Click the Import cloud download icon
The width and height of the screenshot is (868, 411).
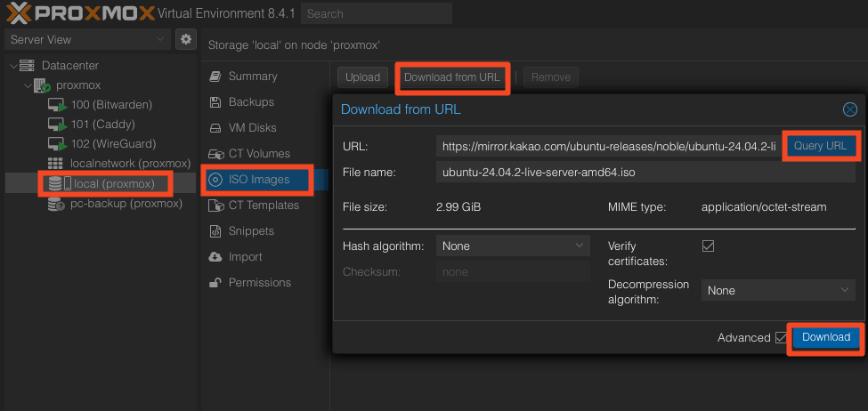(x=215, y=257)
